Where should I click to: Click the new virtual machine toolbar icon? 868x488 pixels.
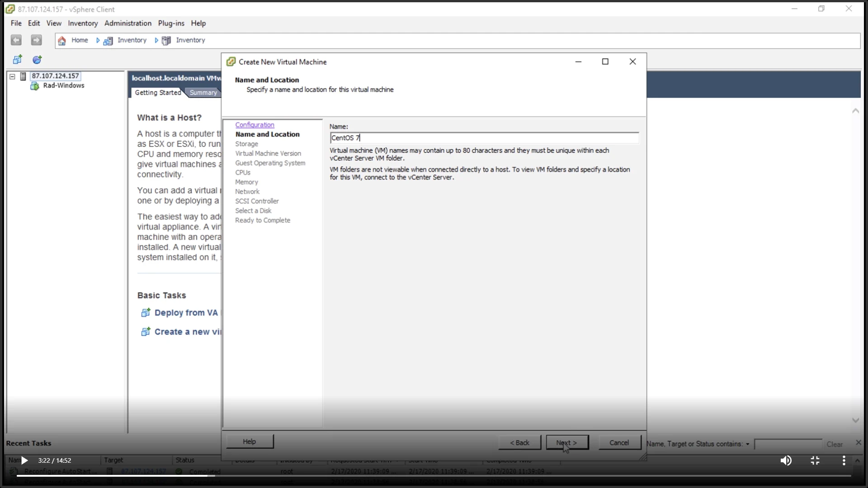click(18, 60)
